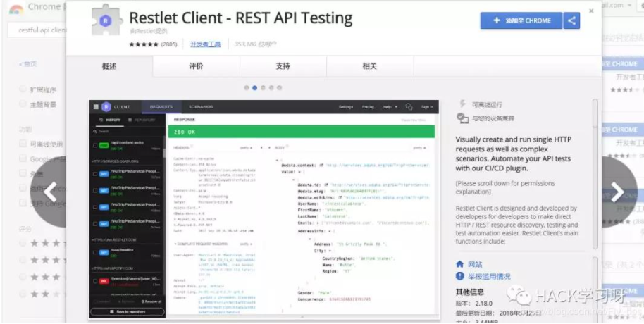This screenshot has width=644, height=324.
Task: Select the third carousel dot
Action: click(x=263, y=88)
